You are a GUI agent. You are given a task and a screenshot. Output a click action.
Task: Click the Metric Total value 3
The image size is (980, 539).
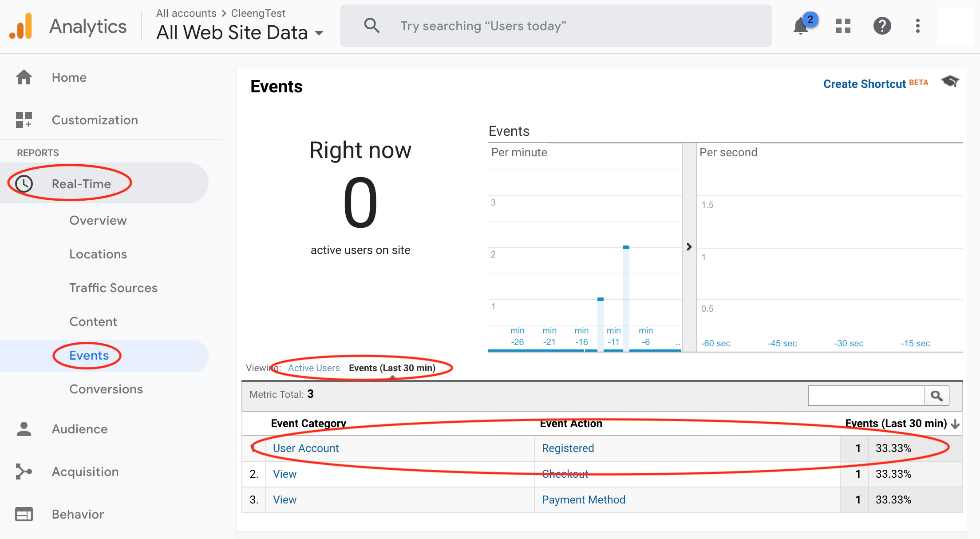[311, 394]
